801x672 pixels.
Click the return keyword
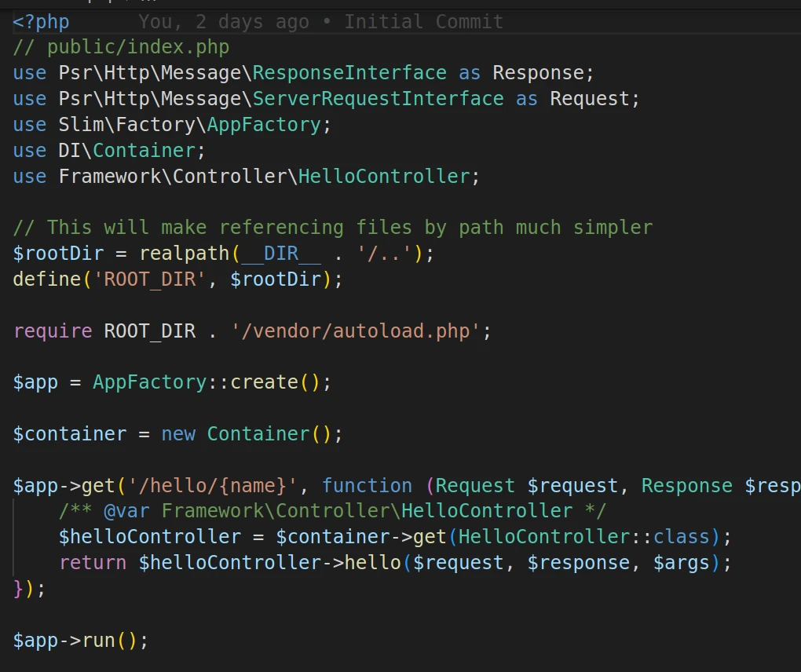tap(93, 563)
